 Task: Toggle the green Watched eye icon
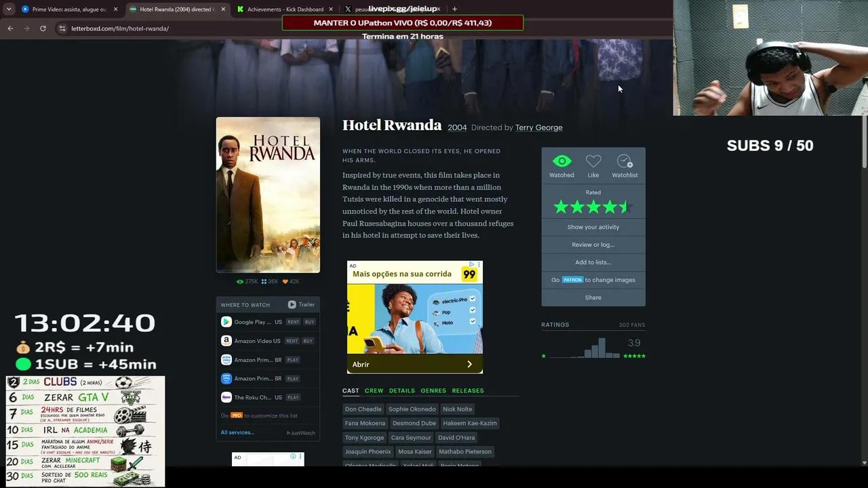561,161
